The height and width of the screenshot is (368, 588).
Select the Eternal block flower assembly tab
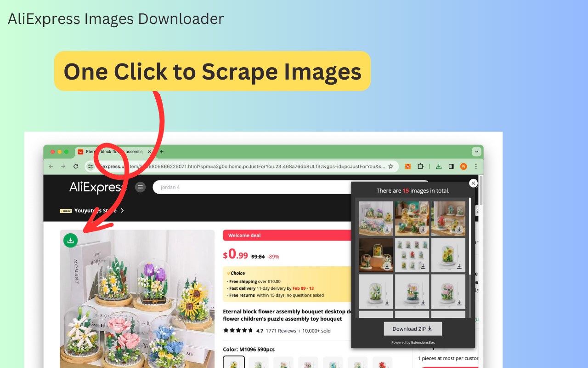click(x=114, y=151)
